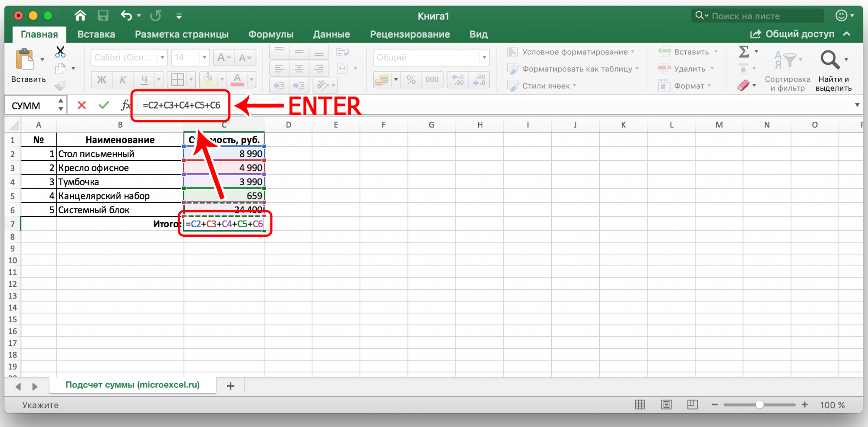This screenshot has height=427, width=868.
Task: Toggle underline Ч formatting
Action: pos(144,79)
